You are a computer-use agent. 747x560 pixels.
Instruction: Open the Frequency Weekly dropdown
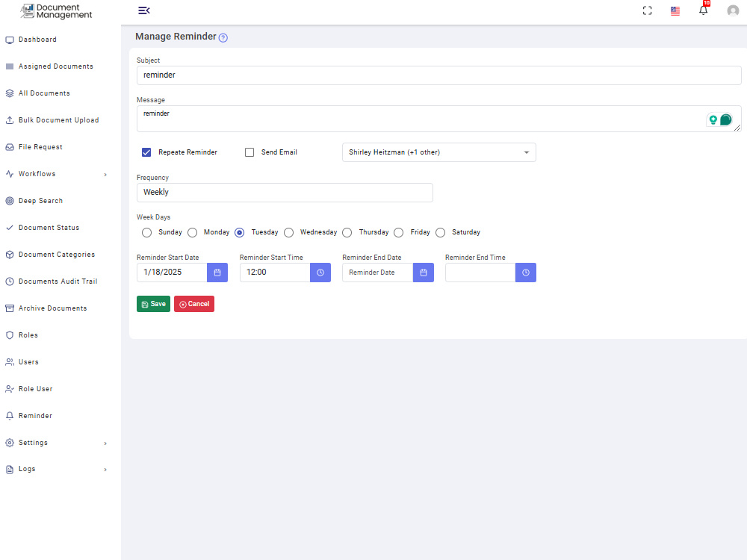click(285, 193)
